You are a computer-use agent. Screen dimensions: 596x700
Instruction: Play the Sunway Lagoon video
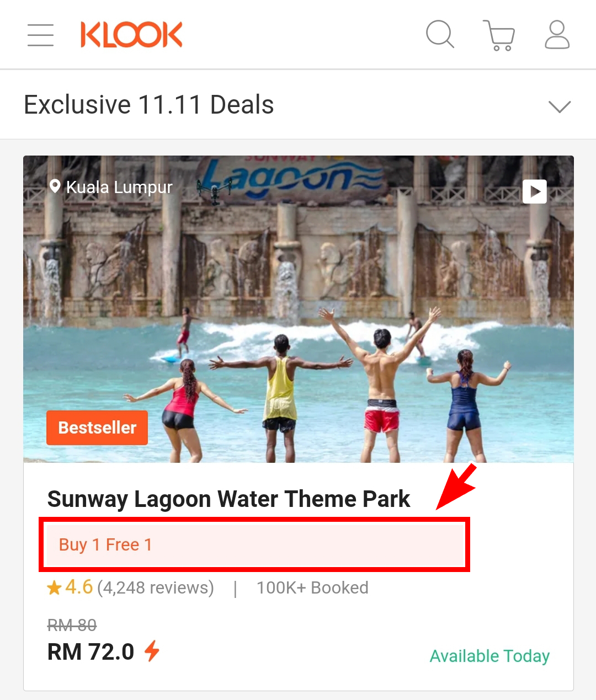tap(534, 191)
